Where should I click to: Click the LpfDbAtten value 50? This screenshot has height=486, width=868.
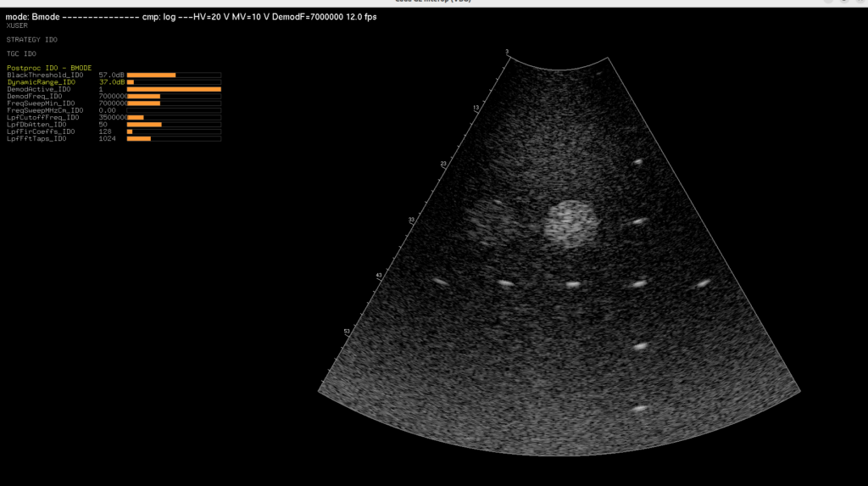tap(103, 125)
